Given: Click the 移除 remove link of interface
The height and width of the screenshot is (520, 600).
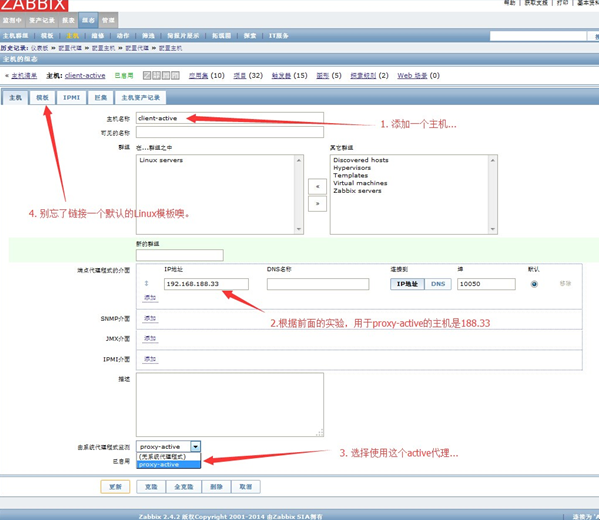Looking at the screenshot, I should (x=565, y=284).
